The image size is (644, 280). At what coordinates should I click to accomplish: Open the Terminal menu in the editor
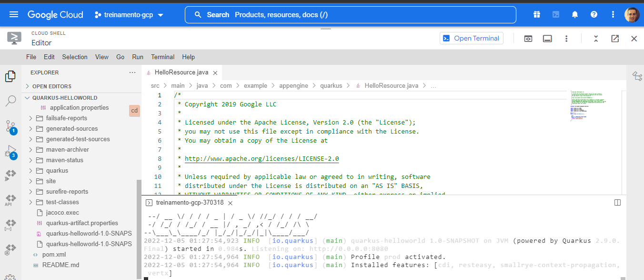coord(162,57)
